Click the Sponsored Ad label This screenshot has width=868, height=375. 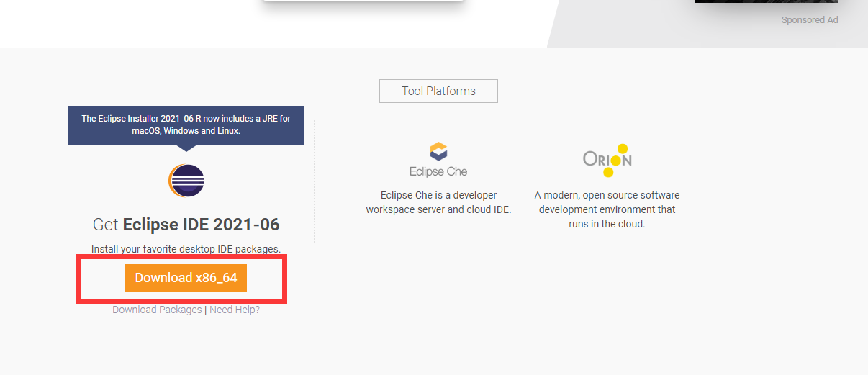click(810, 20)
